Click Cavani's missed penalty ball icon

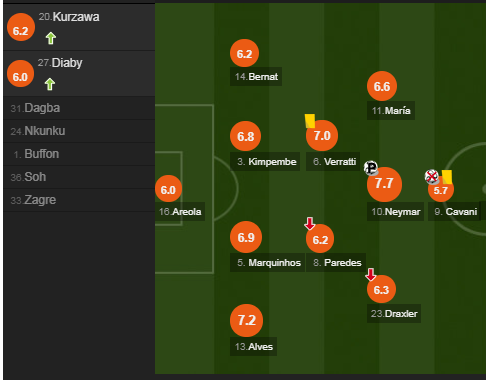pos(432,177)
